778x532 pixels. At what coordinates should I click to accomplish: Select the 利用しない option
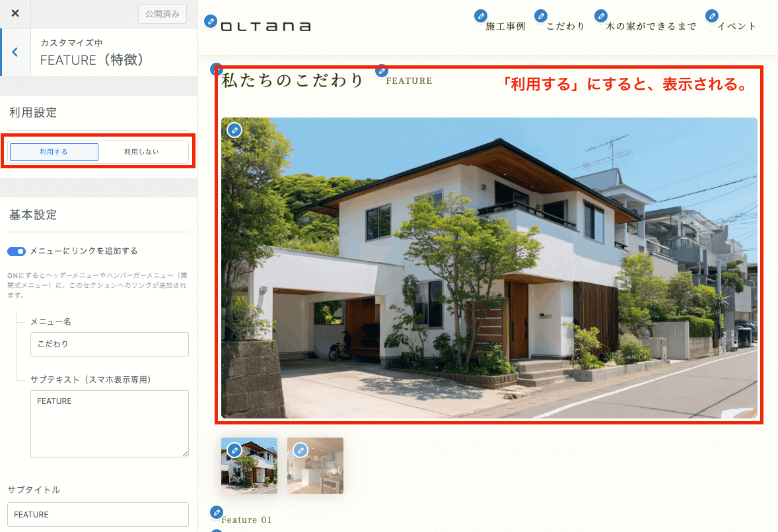pyautogui.click(x=142, y=152)
